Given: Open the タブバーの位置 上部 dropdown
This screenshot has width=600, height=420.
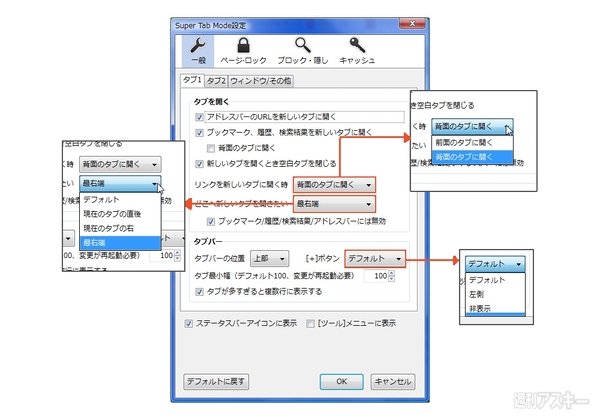Looking at the screenshot, I should click(x=269, y=259).
